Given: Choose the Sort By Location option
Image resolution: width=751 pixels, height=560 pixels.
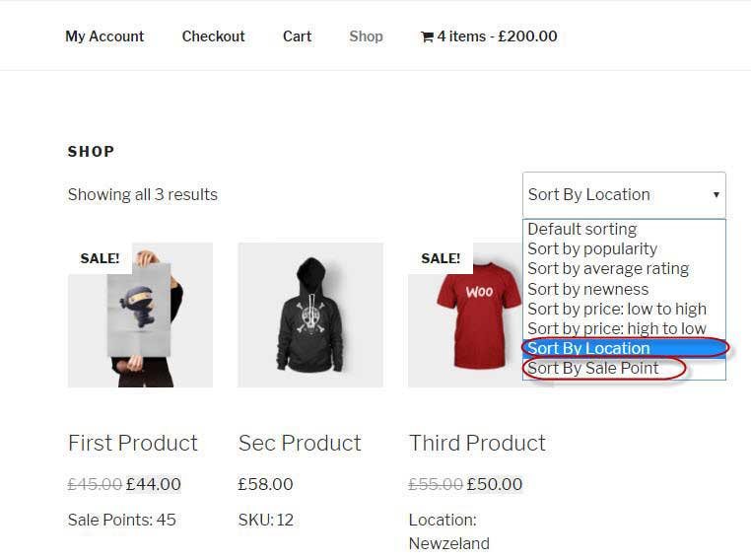Looking at the screenshot, I should [589, 348].
